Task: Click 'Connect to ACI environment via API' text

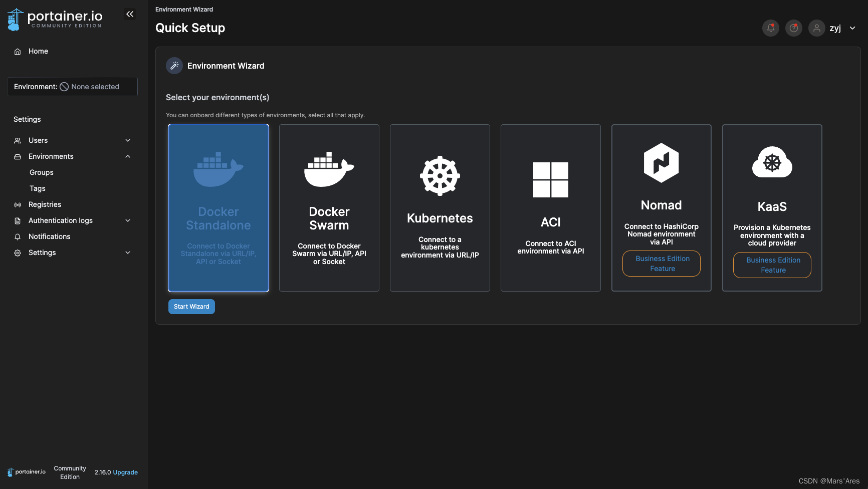Action: pos(551,248)
